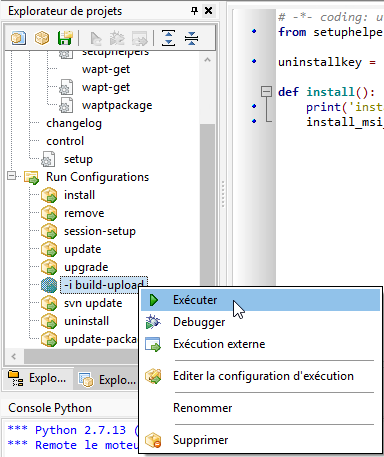Click gutter dot next to uninstallkey line
384x457 pixels.
(254, 61)
